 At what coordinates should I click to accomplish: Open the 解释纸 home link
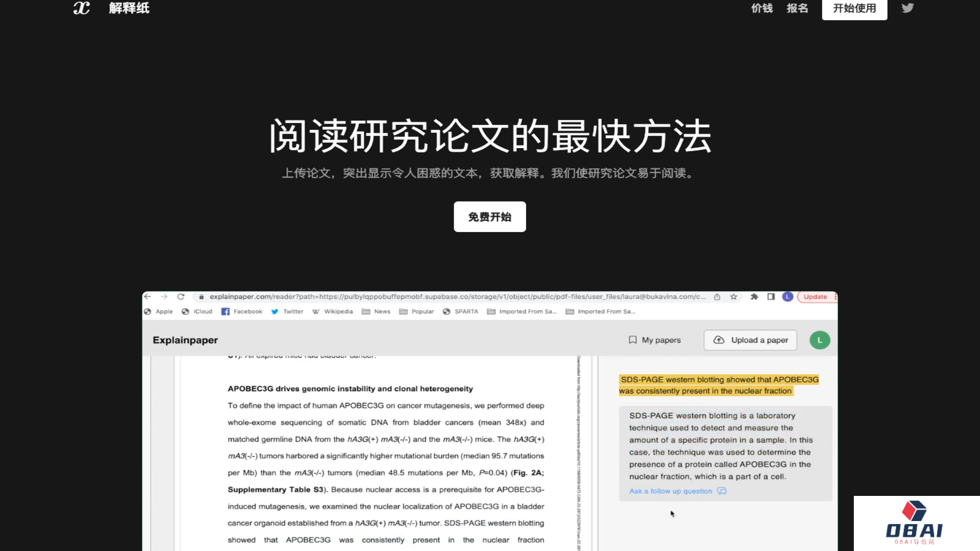coord(129,8)
